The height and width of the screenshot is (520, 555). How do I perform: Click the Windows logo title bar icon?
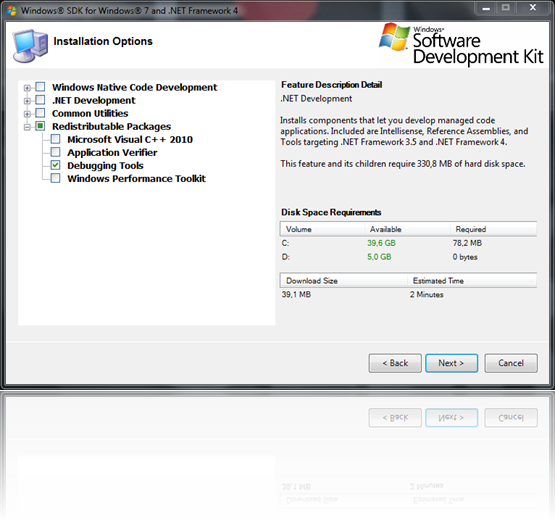click(x=12, y=11)
